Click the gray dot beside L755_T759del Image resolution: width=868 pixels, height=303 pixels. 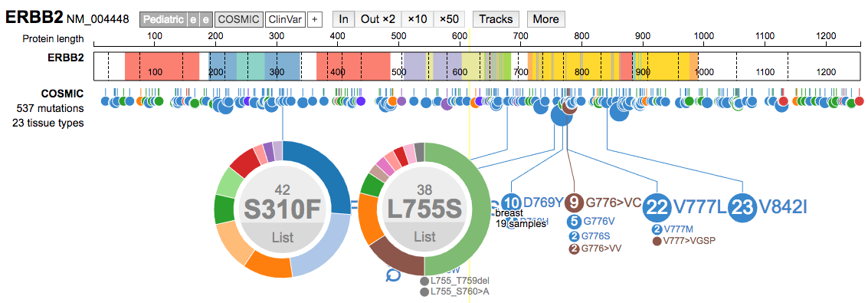tap(424, 281)
